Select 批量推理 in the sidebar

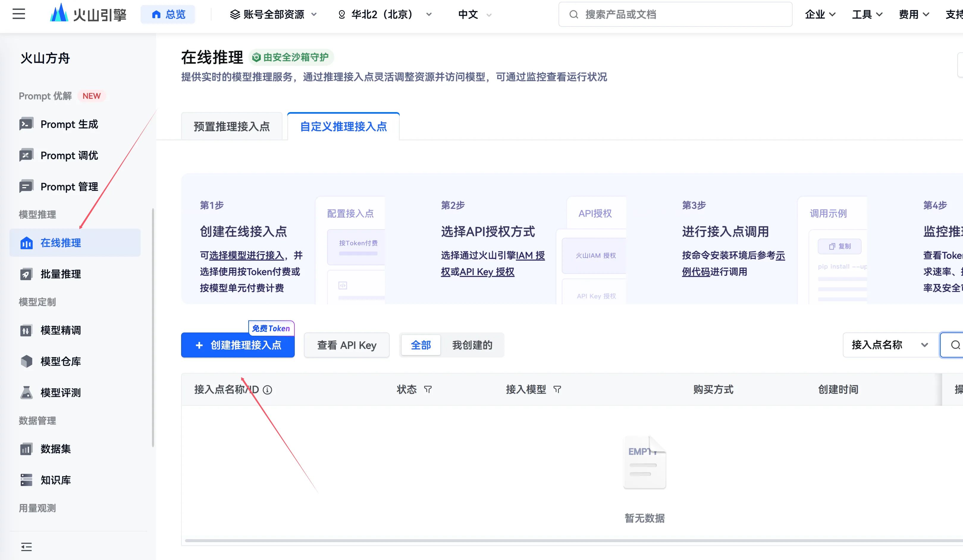point(75,274)
